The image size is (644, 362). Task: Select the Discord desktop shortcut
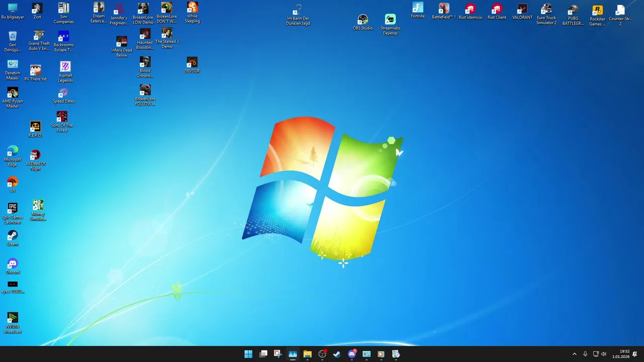[13, 266]
